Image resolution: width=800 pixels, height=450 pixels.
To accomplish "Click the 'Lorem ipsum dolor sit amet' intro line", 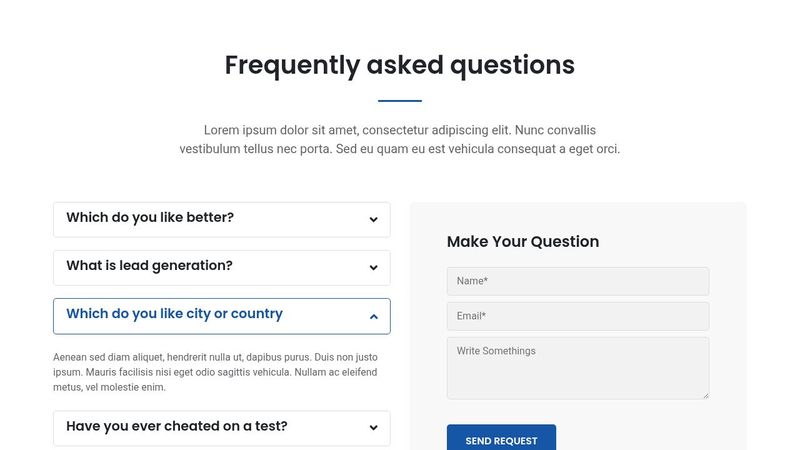I will [x=400, y=130].
